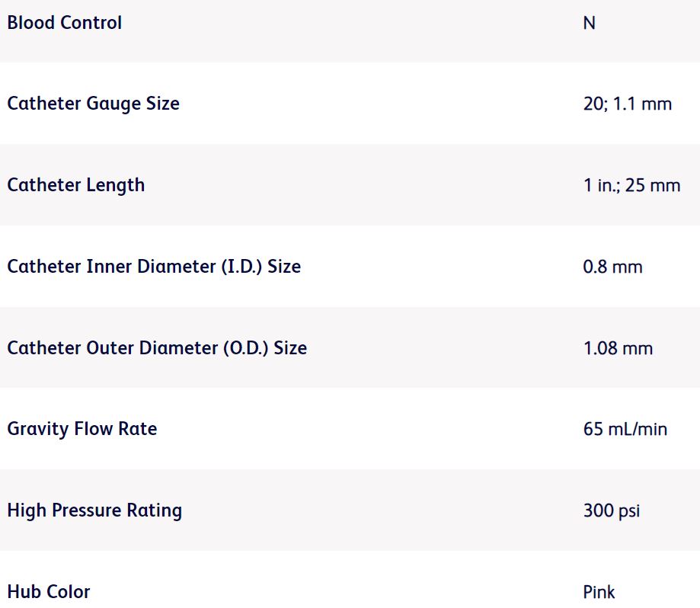Select the 300 psi pressure value

611,510
